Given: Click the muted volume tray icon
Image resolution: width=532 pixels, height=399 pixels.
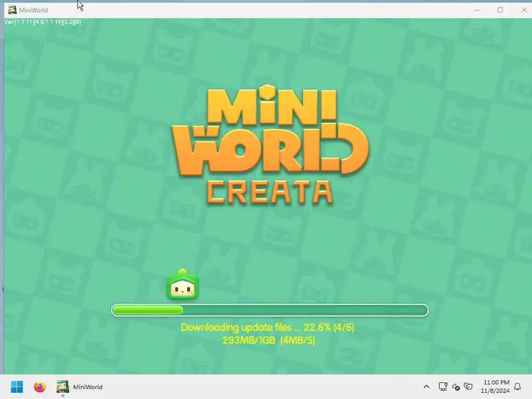Looking at the screenshot, I should pyautogui.click(x=456, y=387).
